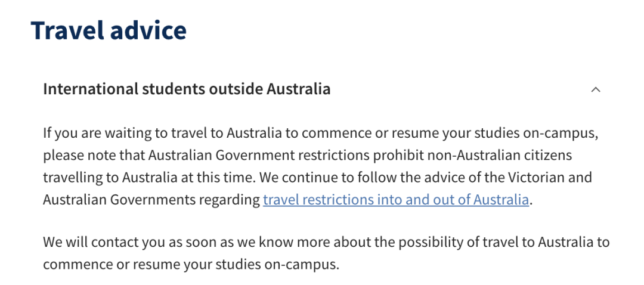
Task: Collapse the section using the chevron-up icon
Action: tap(596, 89)
